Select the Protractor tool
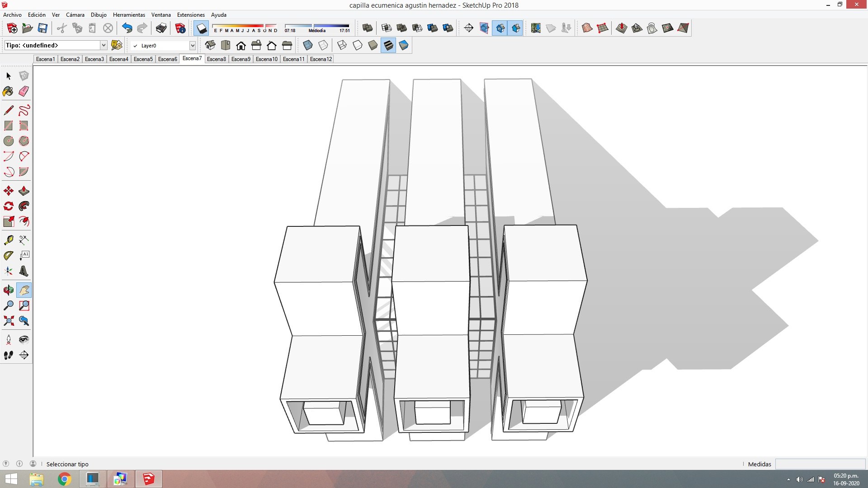This screenshot has width=868, height=488. click(x=9, y=255)
